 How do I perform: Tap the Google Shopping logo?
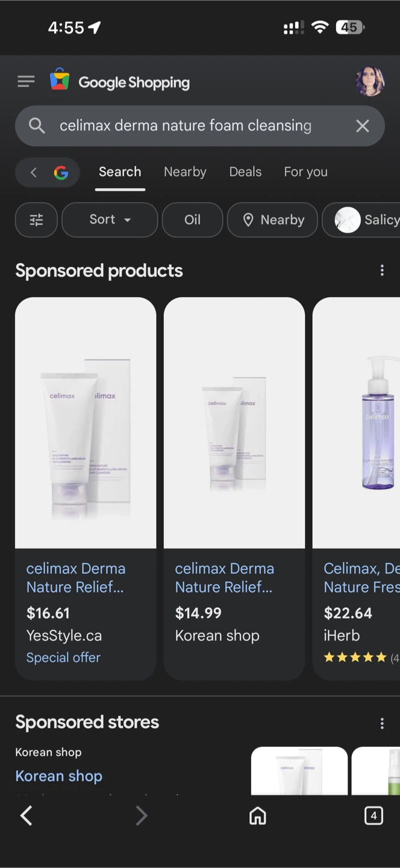tap(120, 82)
